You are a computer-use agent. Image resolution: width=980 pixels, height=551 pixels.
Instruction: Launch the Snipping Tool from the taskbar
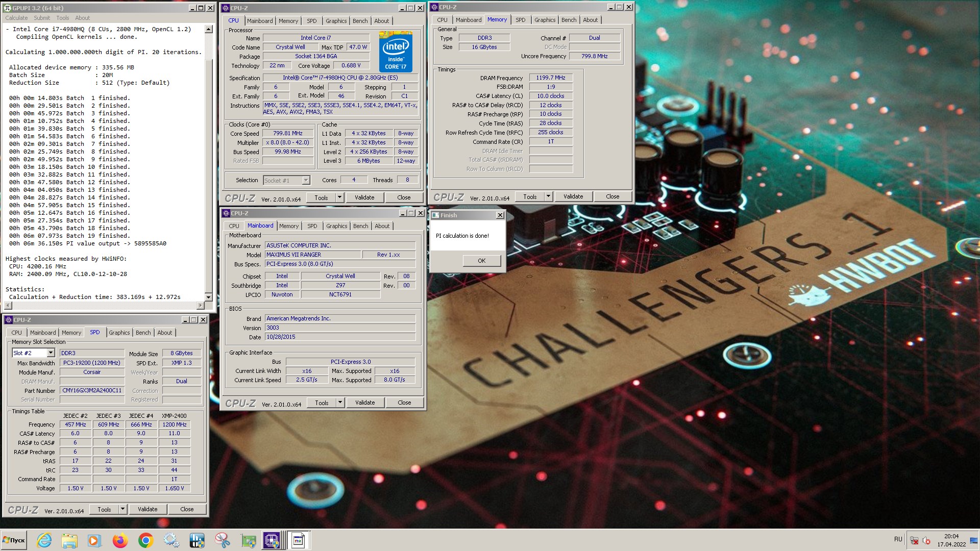223,540
